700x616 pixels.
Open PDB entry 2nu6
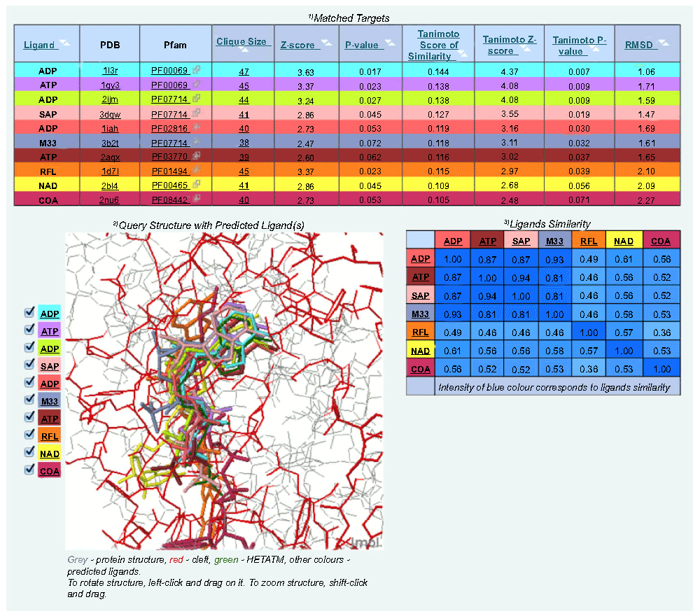(x=109, y=199)
